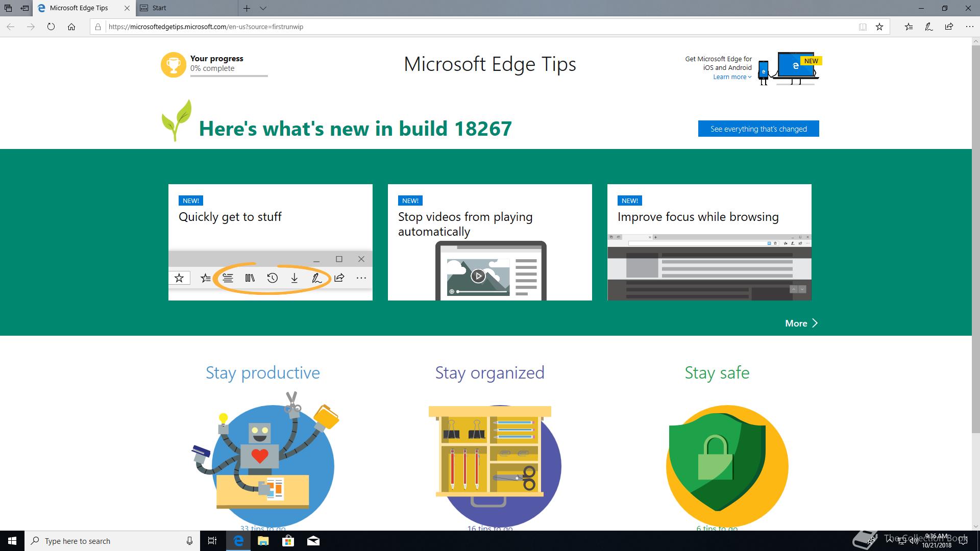Open Task View

point(212,541)
